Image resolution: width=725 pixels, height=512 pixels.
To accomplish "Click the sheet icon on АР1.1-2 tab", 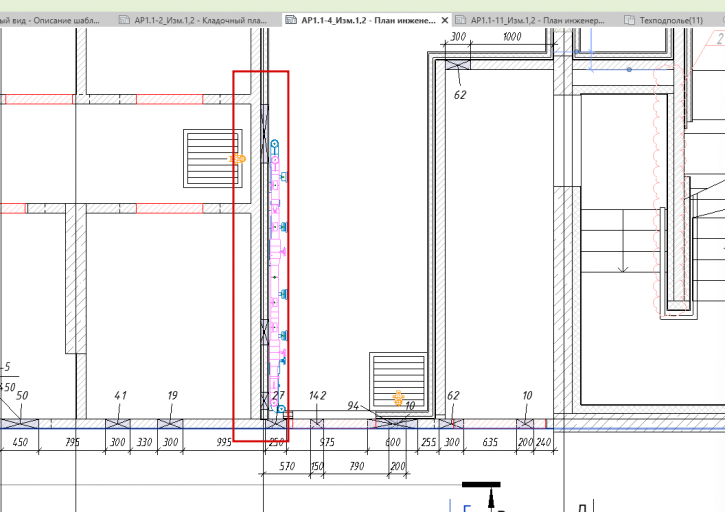I will click(x=124, y=20).
